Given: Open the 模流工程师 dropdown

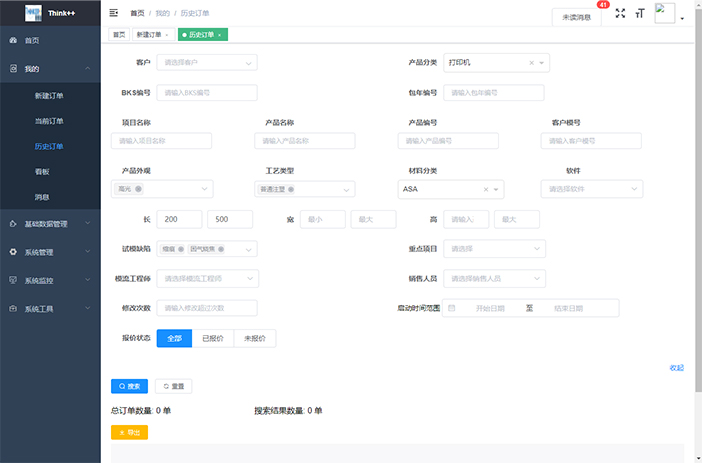Looking at the screenshot, I should click(208, 279).
